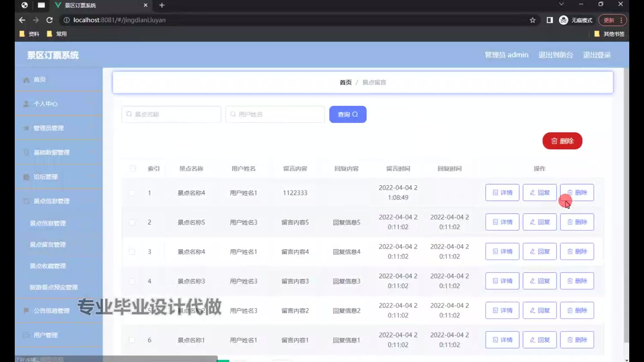The image size is (644, 362).
Task: Click the browser back arrow
Action: coord(22,20)
